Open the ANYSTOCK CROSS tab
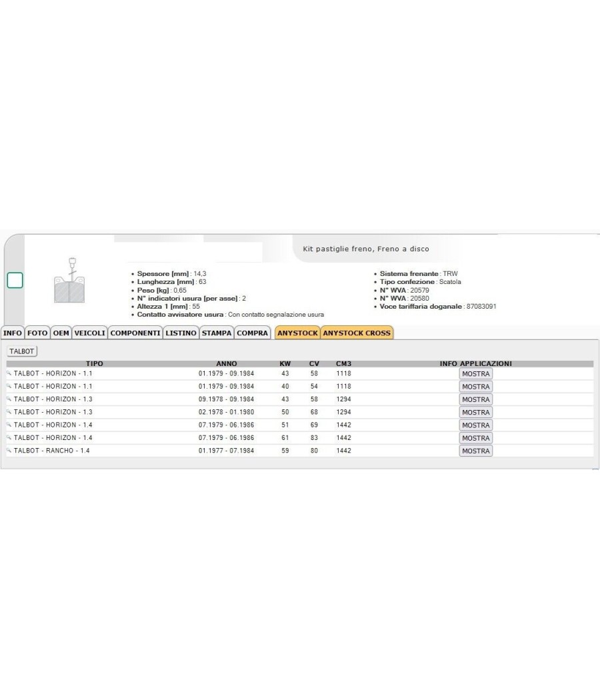The image size is (600, 700). (357, 333)
